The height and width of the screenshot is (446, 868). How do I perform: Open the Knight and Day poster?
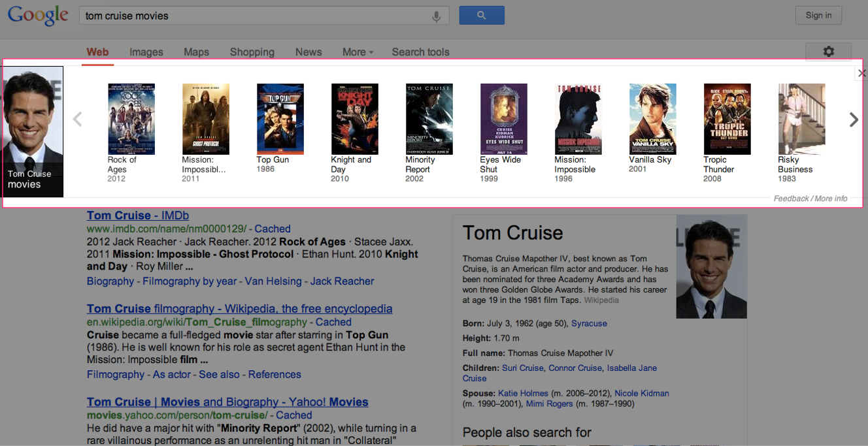(355, 119)
